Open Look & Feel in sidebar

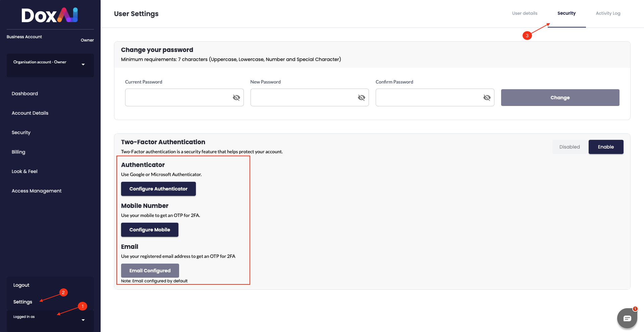pos(24,171)
